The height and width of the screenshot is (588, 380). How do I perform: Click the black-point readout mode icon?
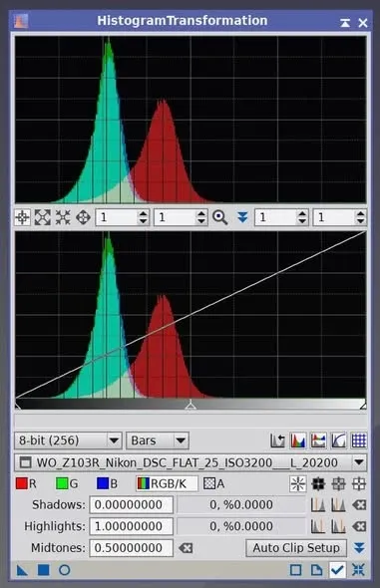[x=318, y=483]
